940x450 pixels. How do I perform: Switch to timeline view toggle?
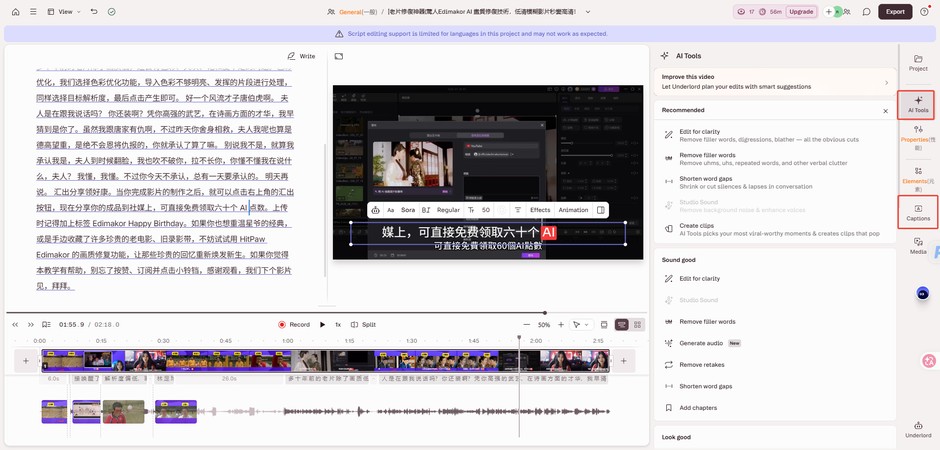tap(622, 325)
